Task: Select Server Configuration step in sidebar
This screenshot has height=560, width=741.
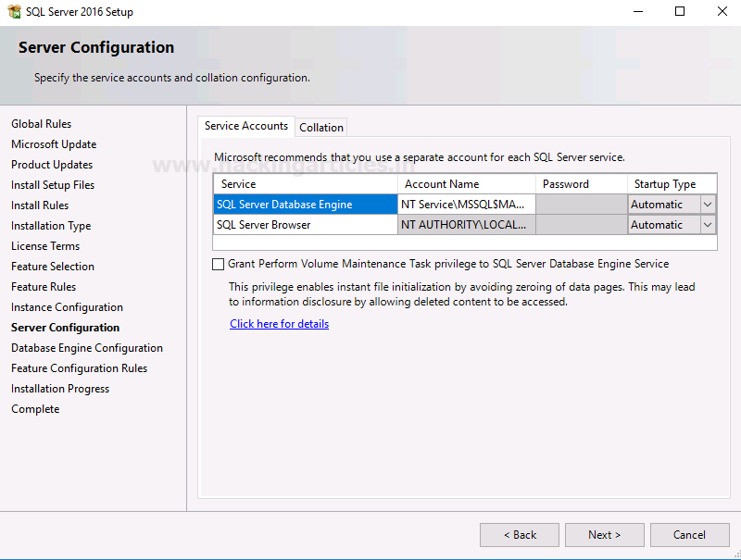Action: pyautogui.click(x=65, y=328)
